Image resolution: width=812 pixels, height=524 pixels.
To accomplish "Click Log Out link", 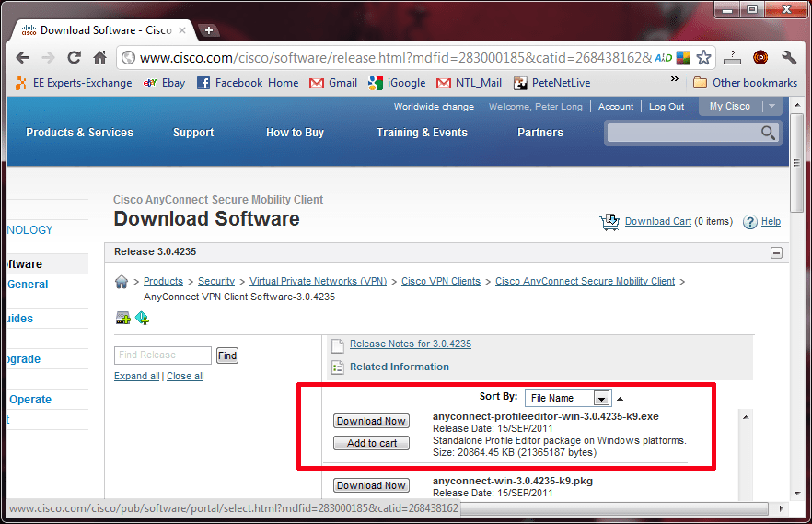I will coord(667,107).
